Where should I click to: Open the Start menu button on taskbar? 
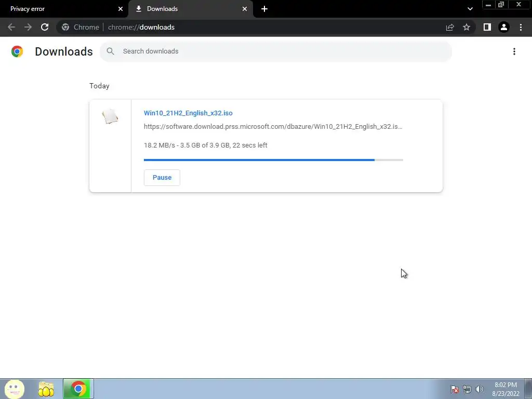coord(14,389)
